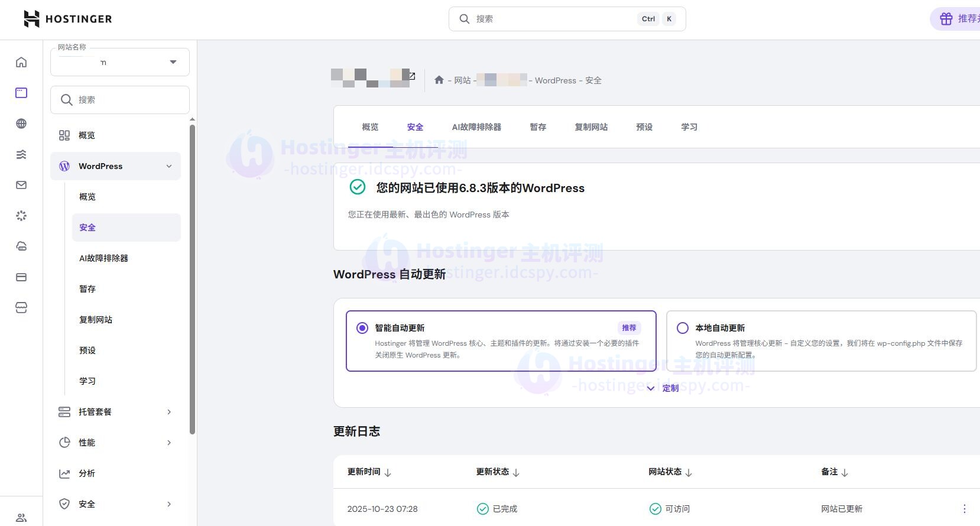980x526 pixels.
Task: Open the site in new tab via external link icon
Action: (412, 76)
